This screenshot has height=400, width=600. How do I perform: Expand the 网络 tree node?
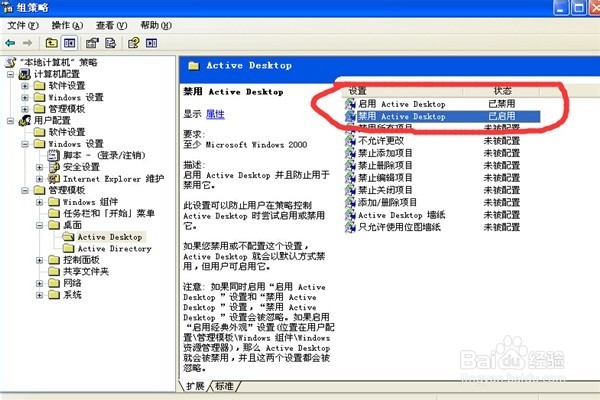39,283
